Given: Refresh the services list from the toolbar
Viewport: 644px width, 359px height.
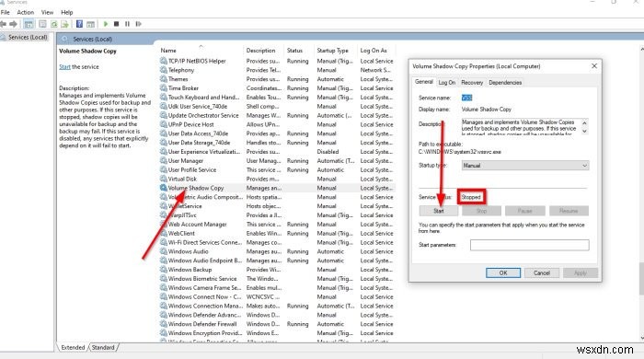Looking at the screenshot, I should 53,24.
